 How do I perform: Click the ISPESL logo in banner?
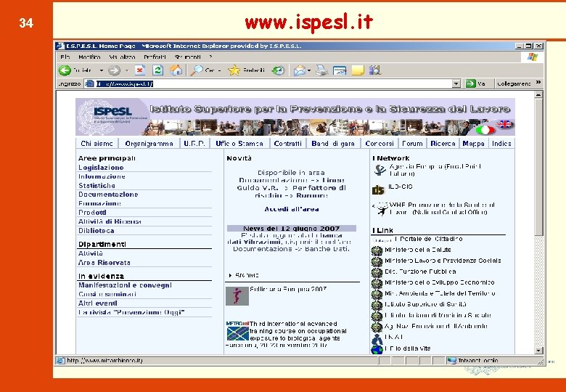point(112,111)
